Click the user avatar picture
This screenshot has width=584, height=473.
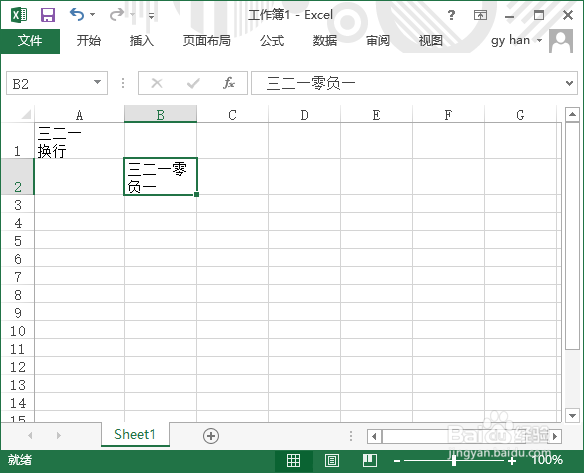561,41
